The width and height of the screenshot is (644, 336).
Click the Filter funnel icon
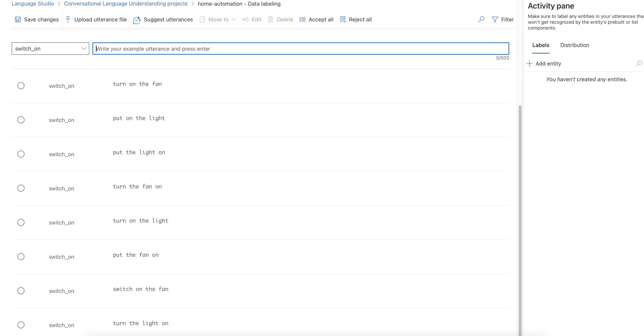(495, 19)
